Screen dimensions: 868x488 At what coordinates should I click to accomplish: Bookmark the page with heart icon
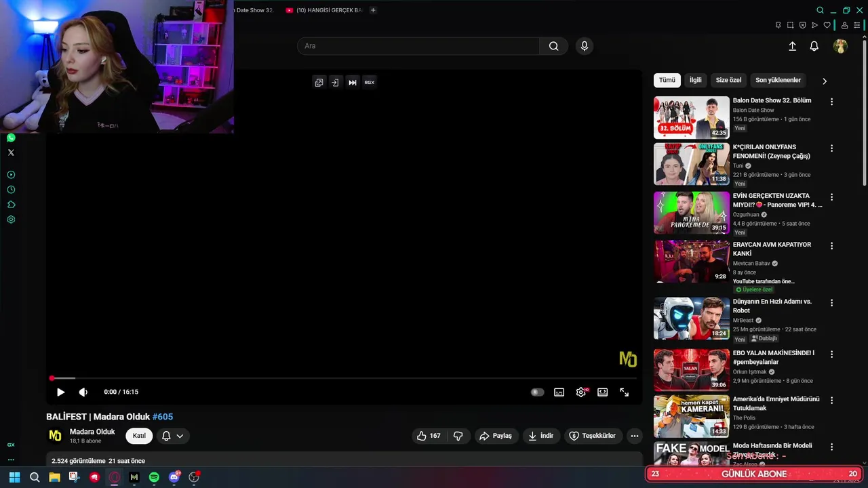pyautogui.click(x=827, y=25)
